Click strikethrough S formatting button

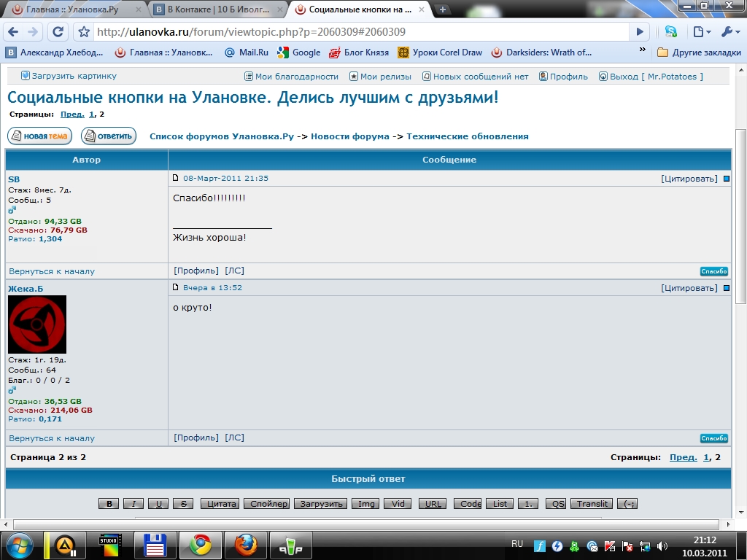click(x=183, y=504)
